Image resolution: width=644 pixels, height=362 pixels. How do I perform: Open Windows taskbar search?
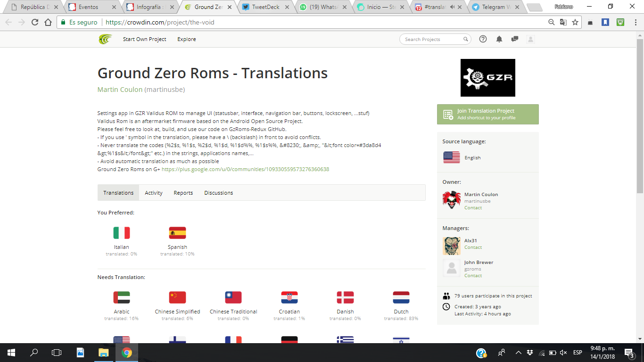(x=34, y=353)
